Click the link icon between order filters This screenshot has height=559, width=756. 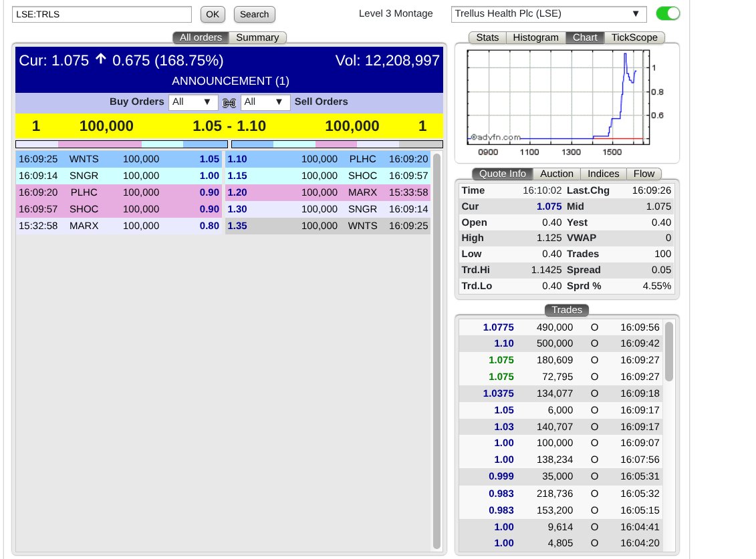tap(229, 103)
